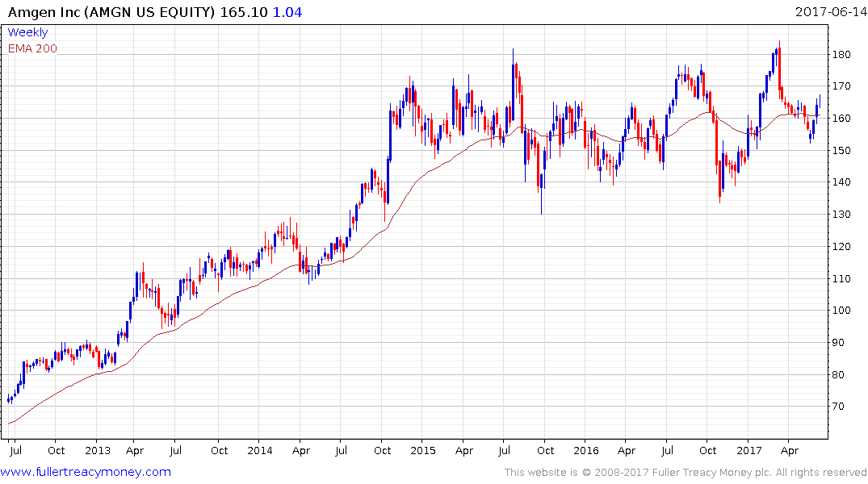The image size is (868, 484).
Task: Click the 80 price axis label
Action: point(838,374)
